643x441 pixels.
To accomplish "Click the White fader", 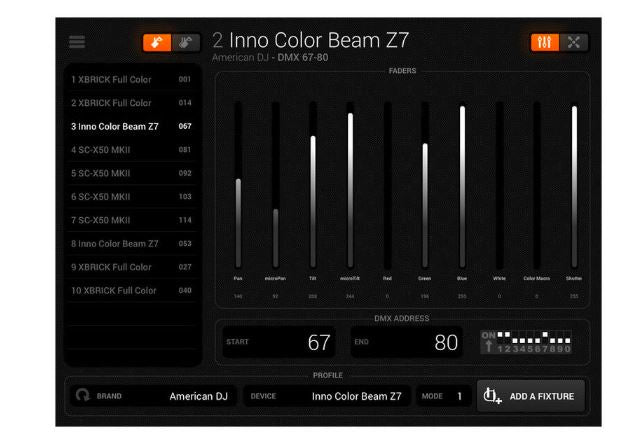I will (x=499, y=185).
